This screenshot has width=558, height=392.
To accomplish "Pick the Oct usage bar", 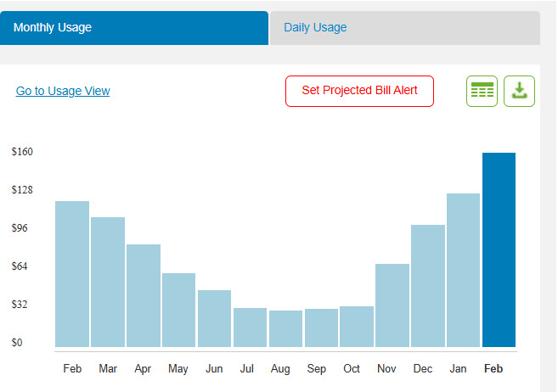I will [357, 327].
